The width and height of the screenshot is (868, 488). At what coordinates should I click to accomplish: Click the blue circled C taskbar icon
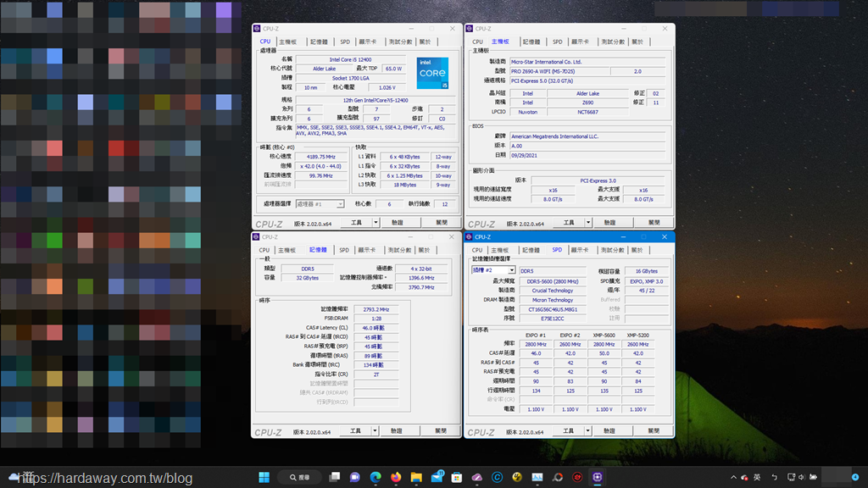[497, 477]
